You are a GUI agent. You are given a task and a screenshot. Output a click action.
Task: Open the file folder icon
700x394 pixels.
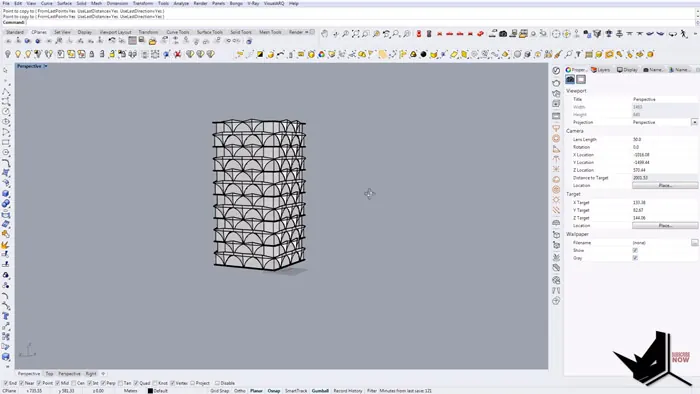click(x=153, y=41)
